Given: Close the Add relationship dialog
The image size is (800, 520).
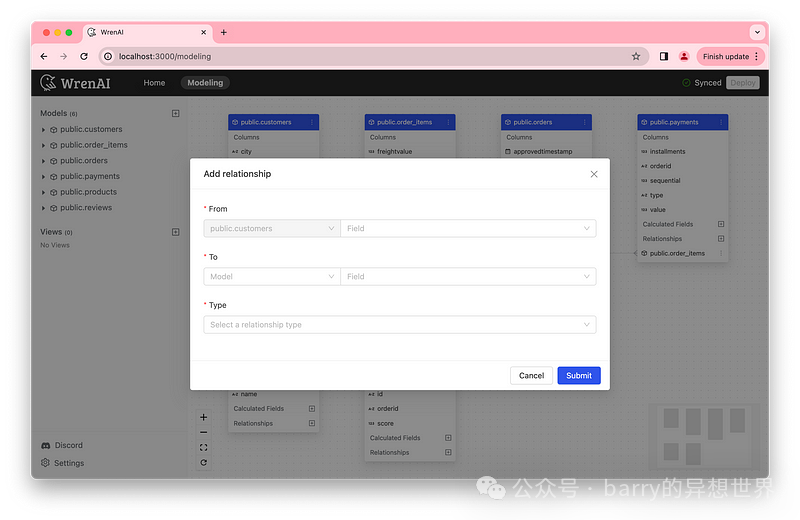Looking at the screenshot, I should click(594, 174).
